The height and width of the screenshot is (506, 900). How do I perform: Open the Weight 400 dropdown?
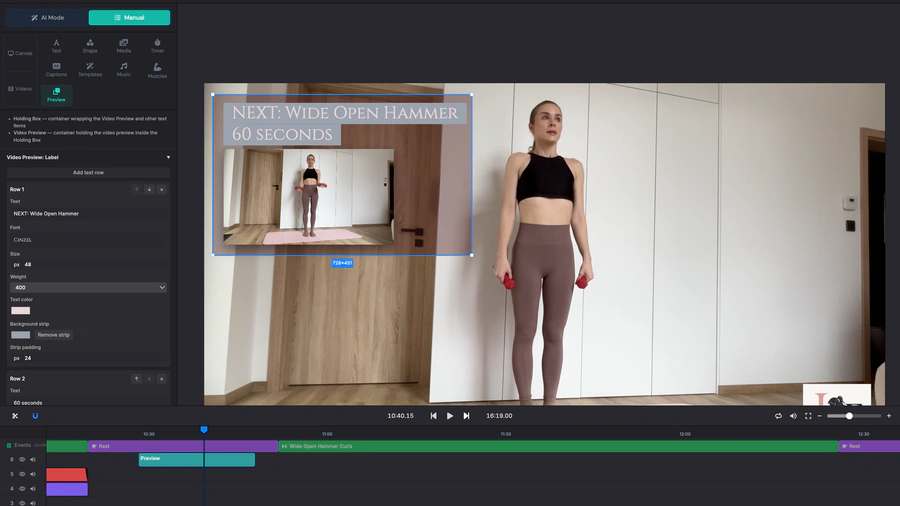(x=88, y=287)
